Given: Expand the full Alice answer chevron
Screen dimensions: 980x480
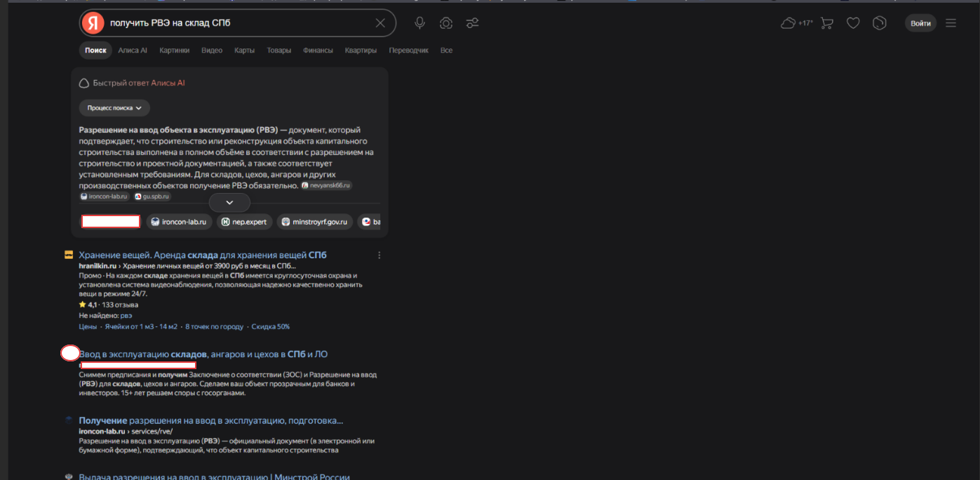Looking at the screenshot, I should point(229,203).
